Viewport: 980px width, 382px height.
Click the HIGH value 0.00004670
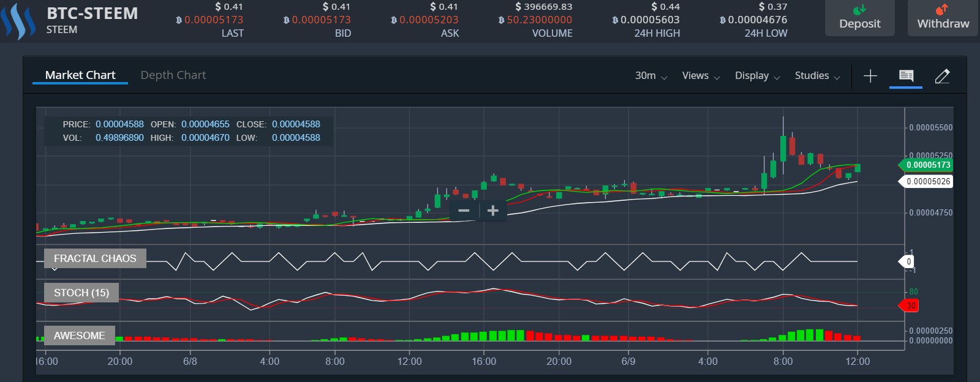pyautogui.click(x=205, y=138)
